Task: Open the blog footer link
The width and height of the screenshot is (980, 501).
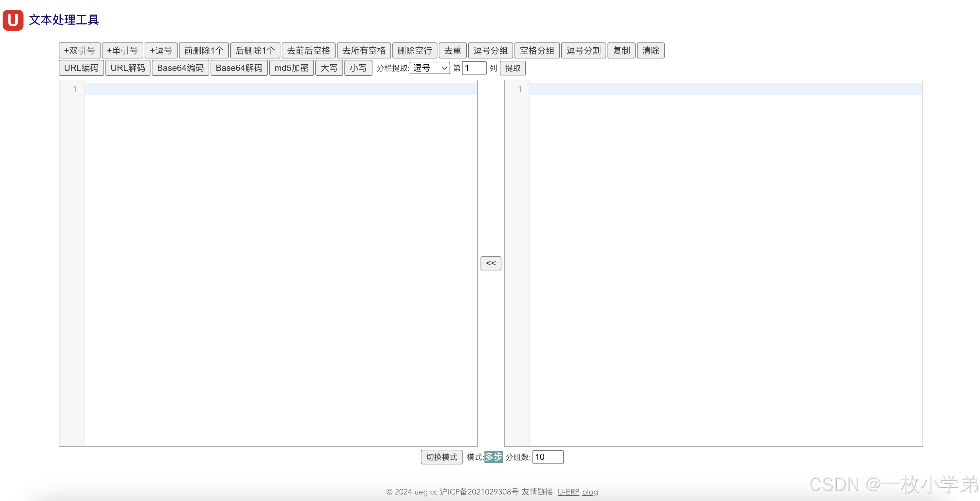Action: pyautogui.click(x=590, y=492)
